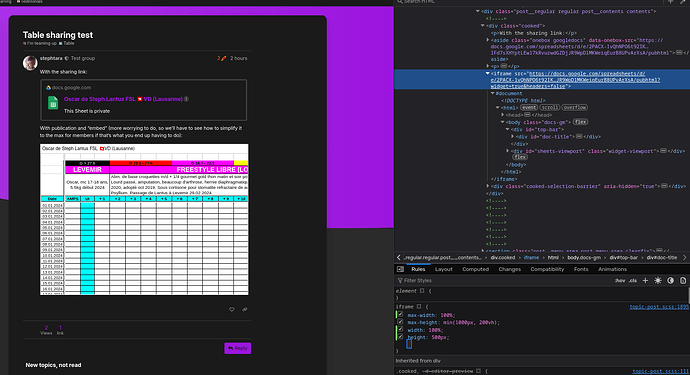Click the stephtara user avatar

(x=30, y=63)
